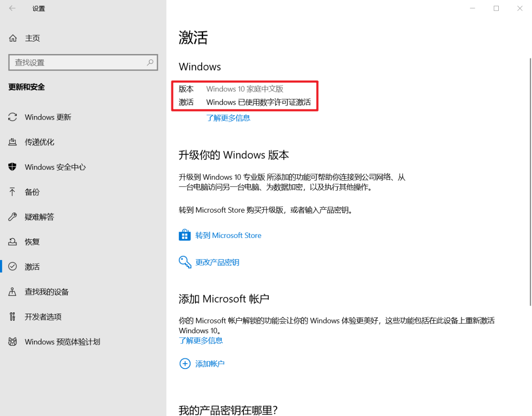
Task: Click the 我的产品密钥在哪里? heading
Action: pyautogui.click(x=228, y=410)
